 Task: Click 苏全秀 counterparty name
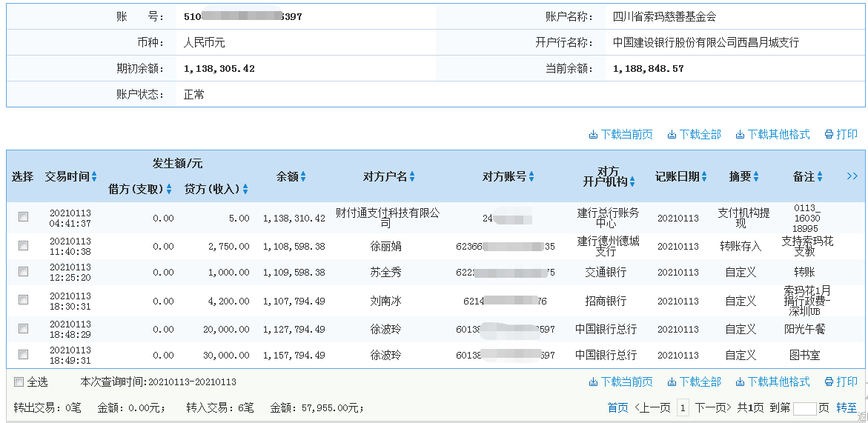(x=385, y=272)
